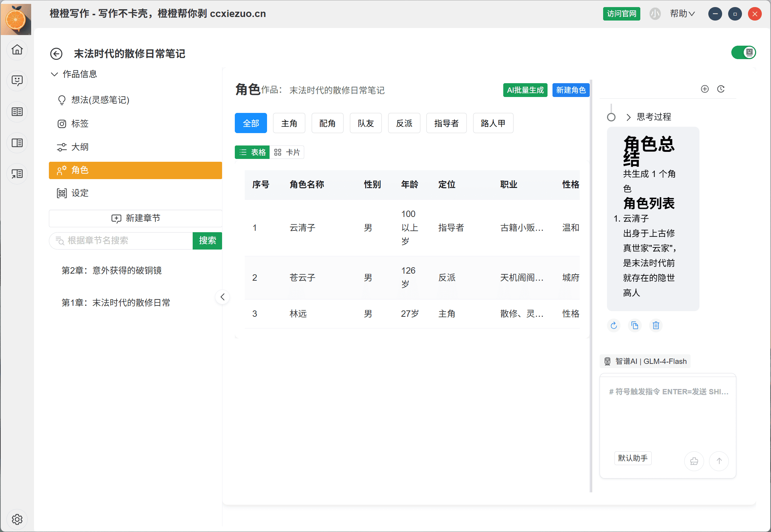Click the 新建角色 button

571,90
